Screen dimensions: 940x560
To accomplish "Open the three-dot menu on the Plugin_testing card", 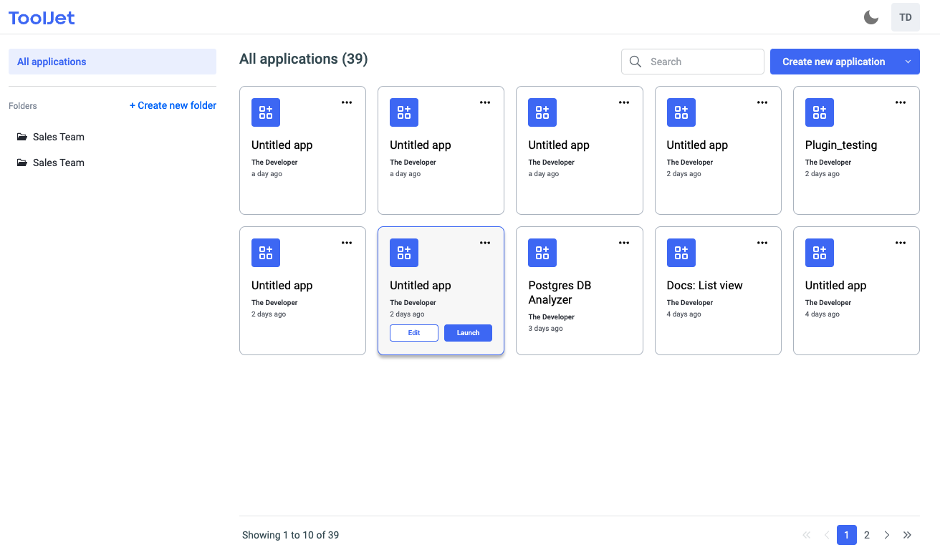I will click(x=900, y=102).
